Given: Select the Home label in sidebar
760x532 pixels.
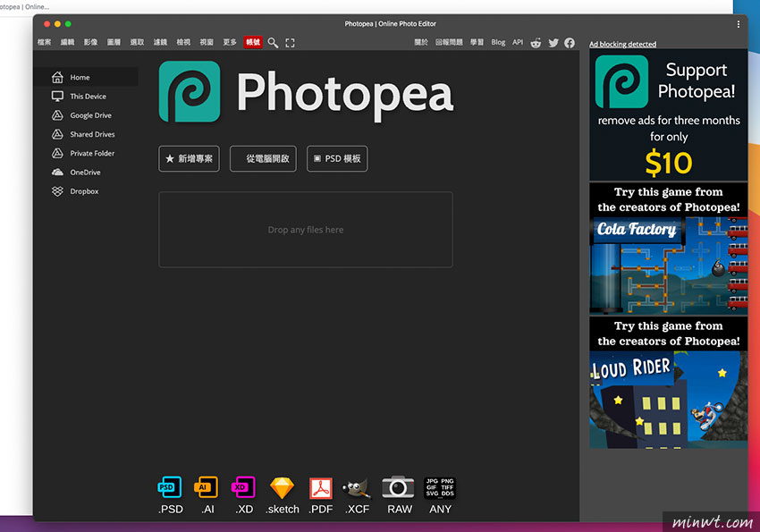Looking at the screenshot, I should coord(80,77).
